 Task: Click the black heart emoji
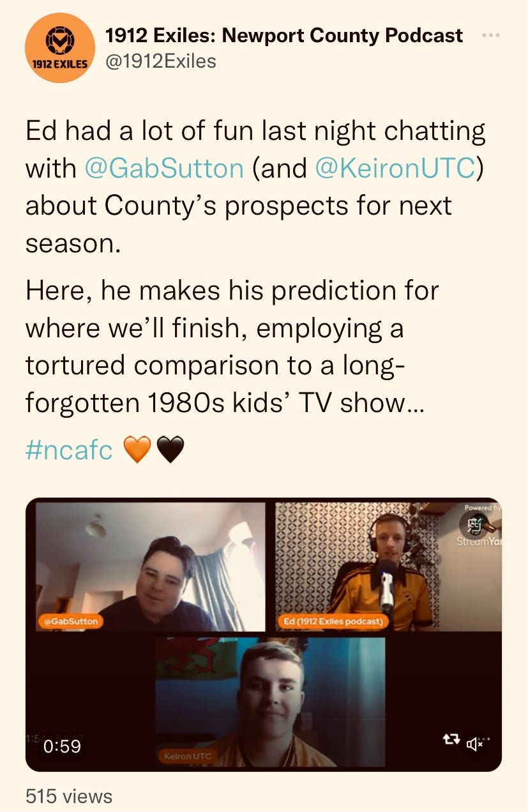169,450
